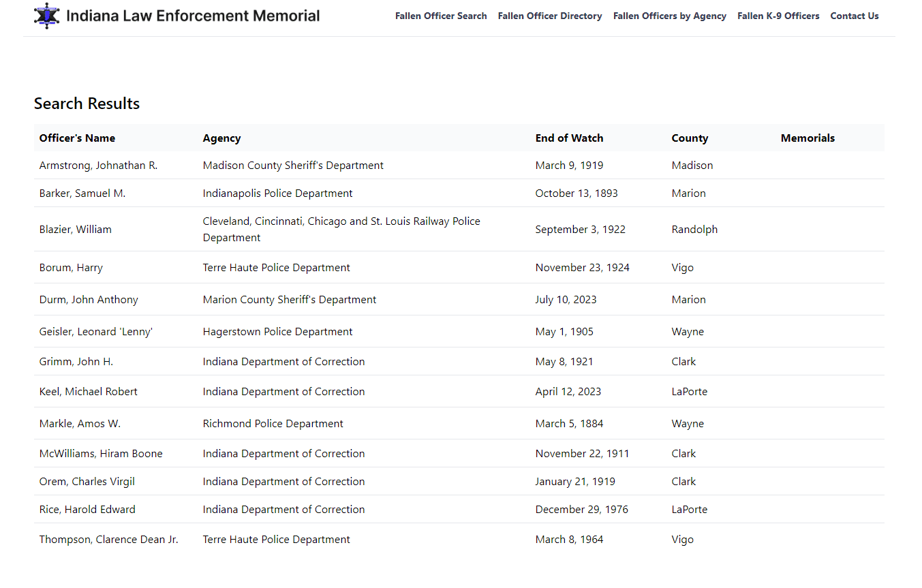Click the County column header
This screenshot has width=922, height=588.
coord(690,138)
